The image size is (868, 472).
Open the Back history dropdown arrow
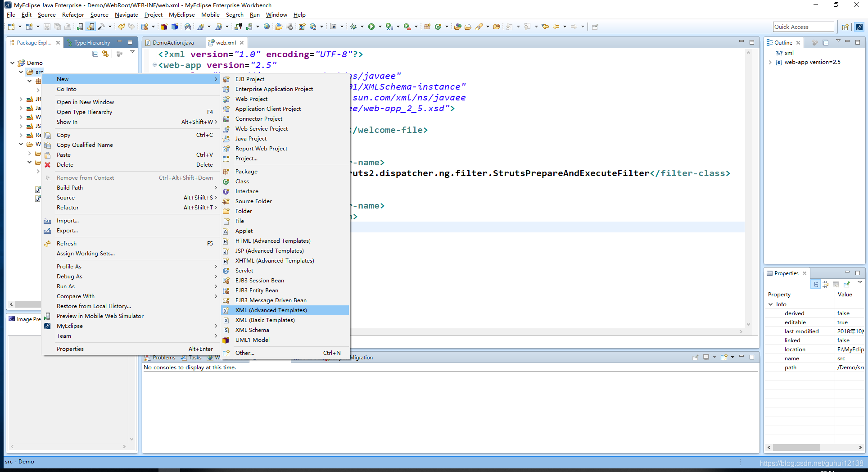pyautogui.click(x=565, y=27)
